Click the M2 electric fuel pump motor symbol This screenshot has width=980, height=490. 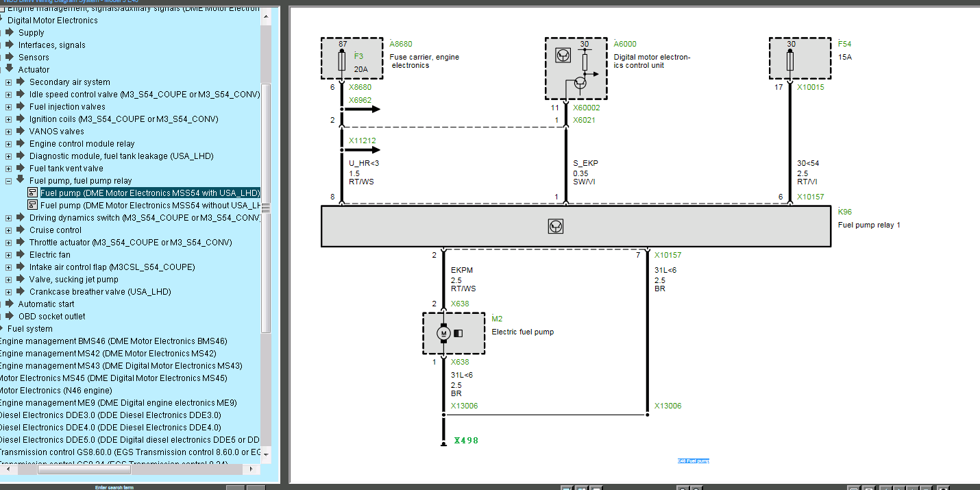point(443,333)
